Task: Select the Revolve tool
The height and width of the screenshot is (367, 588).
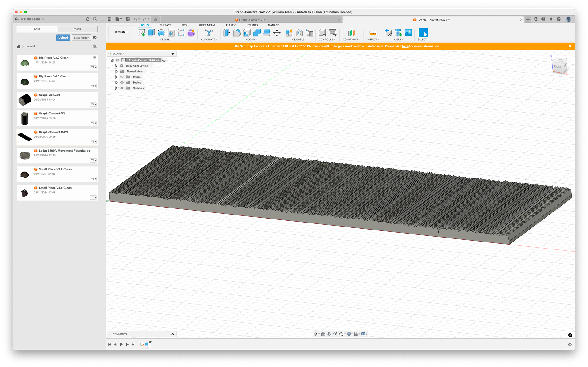Action: 161,33
